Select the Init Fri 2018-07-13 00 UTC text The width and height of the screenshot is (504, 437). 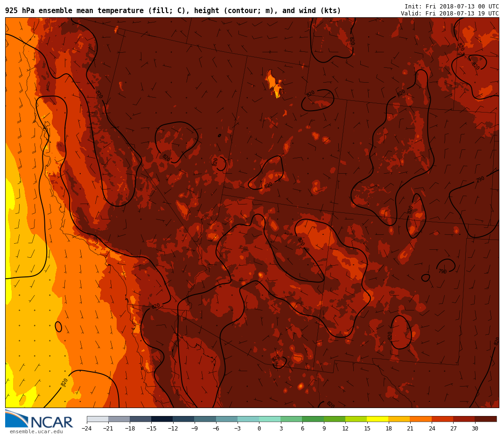coord(451,7)
